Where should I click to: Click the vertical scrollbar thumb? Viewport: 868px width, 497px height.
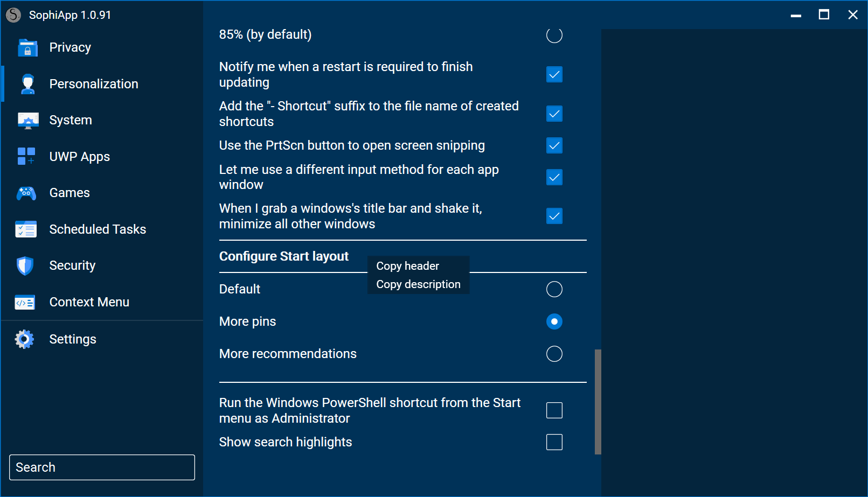598,401
